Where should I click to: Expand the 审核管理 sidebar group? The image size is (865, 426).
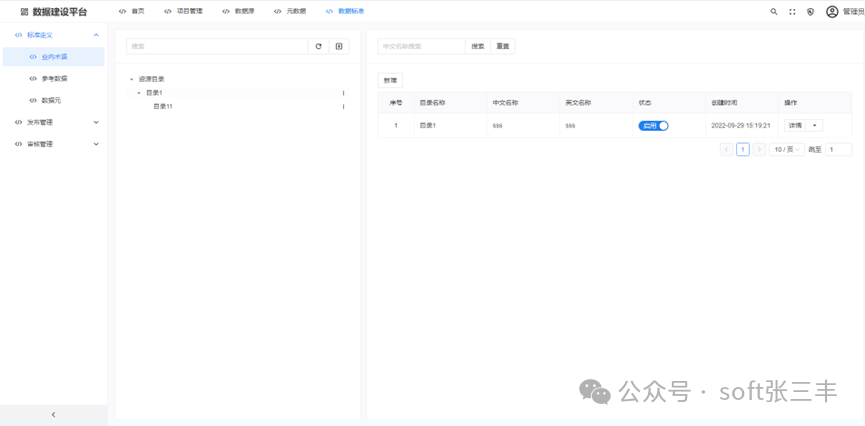(x=96, y=144)
